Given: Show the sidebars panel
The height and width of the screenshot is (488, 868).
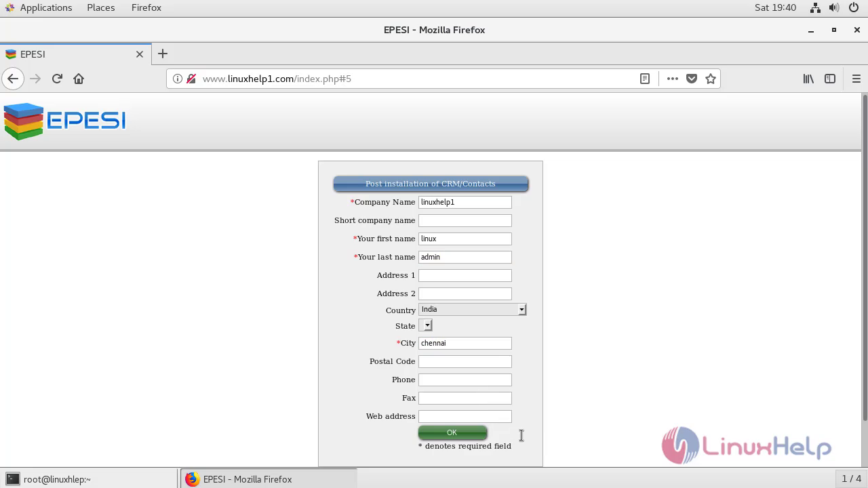Looking at the screenshot, I should [830, 79].
